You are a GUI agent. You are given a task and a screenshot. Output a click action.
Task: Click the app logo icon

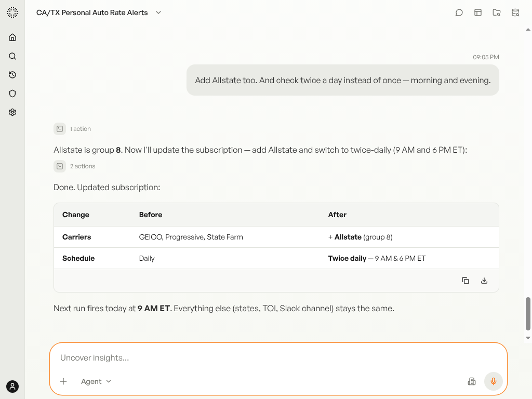pos(12,12)
